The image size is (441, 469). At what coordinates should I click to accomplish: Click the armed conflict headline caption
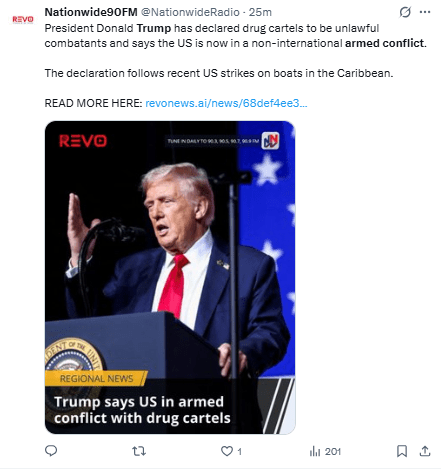pyautogui.click(x=142, y=410)
